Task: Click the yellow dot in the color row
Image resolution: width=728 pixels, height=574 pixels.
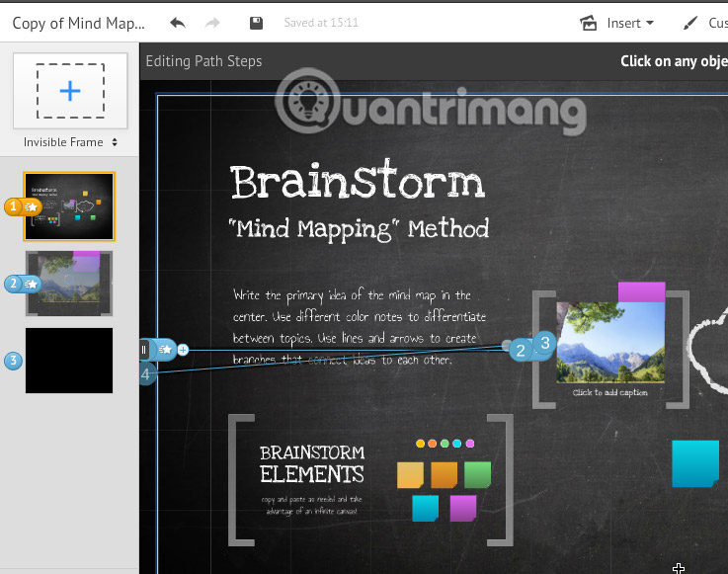Action: tap(420, 444)
